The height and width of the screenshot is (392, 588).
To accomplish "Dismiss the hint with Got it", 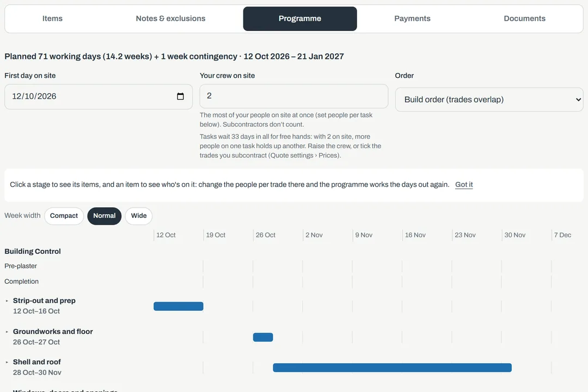I will coord(464,185).
